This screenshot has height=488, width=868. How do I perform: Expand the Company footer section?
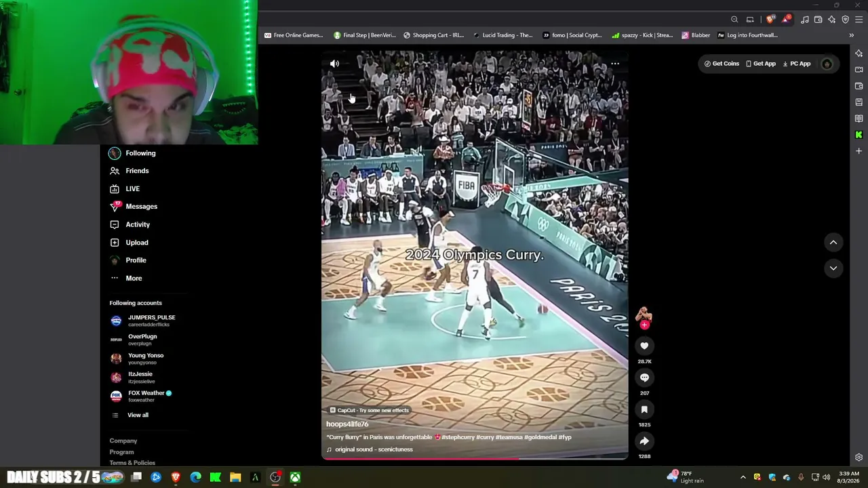click(x=123, y=441)
